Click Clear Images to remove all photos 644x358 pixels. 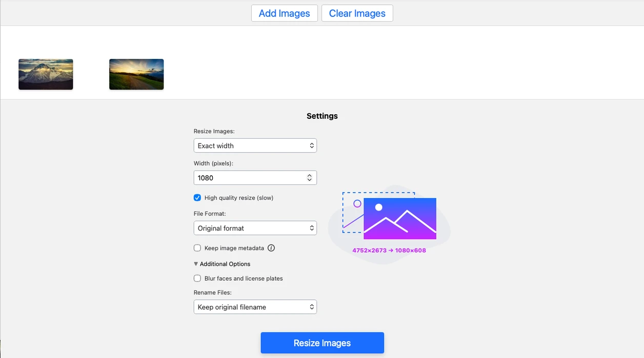click(x=357, y=13)
